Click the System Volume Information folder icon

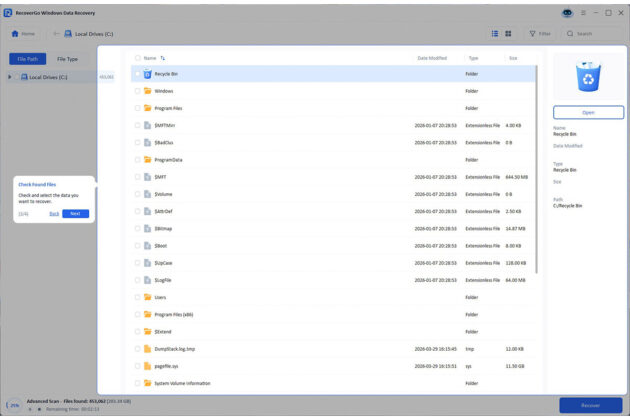[147, 383]
